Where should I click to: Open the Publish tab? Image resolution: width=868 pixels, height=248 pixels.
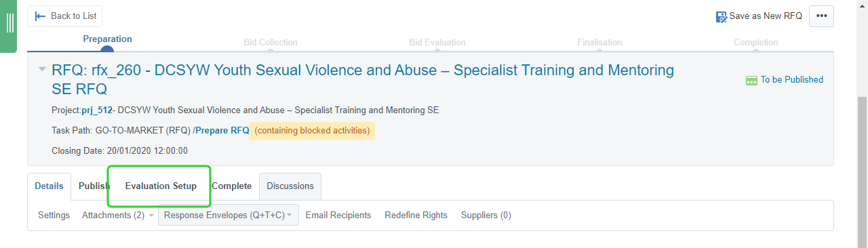tap(94, 186)
